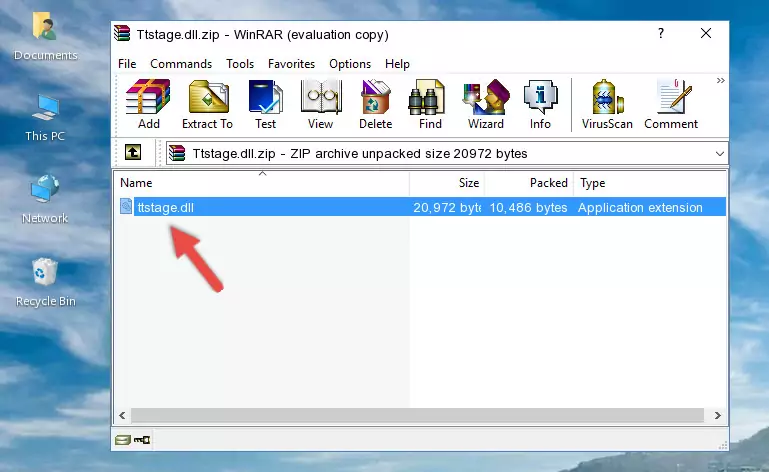Open the Commands menu
Viewport: 769px width, 472px height.
pos(181,64)
